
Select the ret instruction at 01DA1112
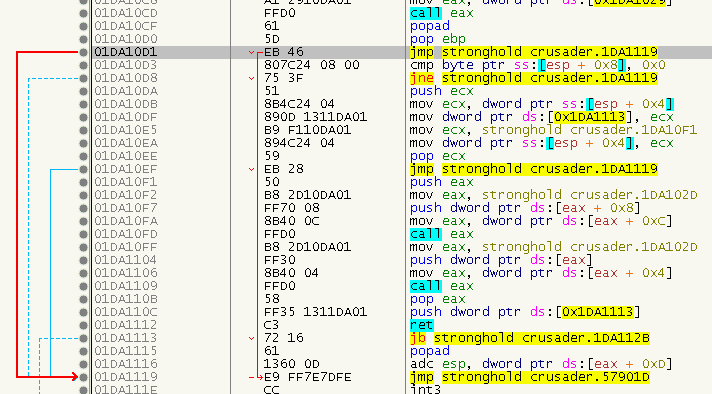click(421, 325)
